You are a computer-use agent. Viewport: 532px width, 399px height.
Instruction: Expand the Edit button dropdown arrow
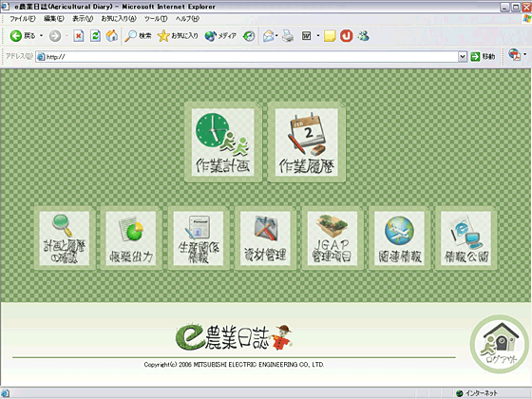click(x=318, y=36)
